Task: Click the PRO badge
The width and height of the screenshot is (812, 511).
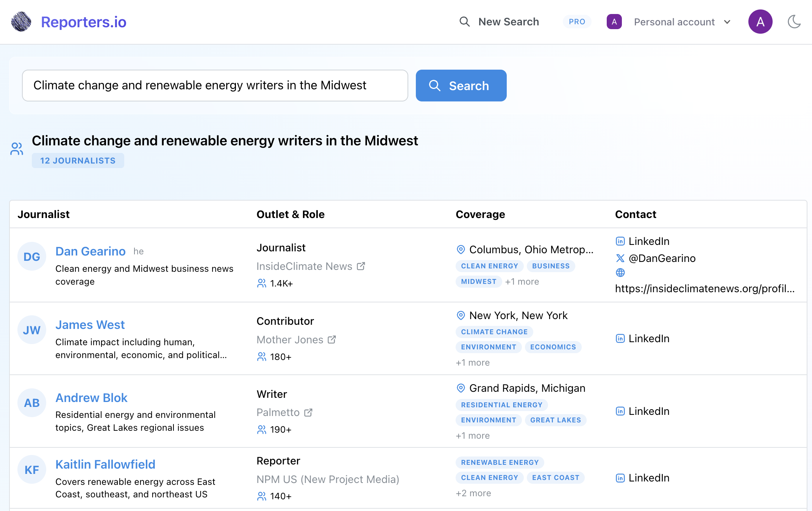Action: (x=577, y=22)
